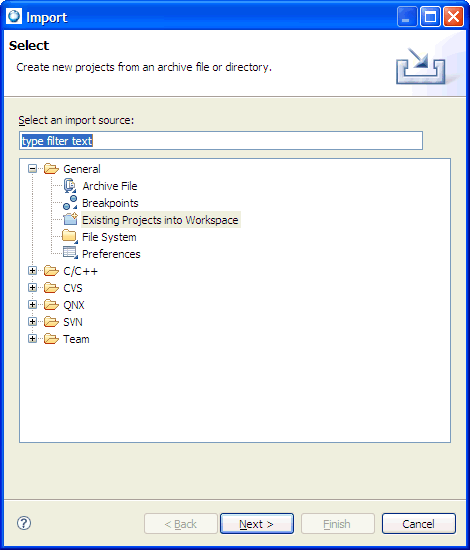Maximize the Import dialog window
The height and width of the screenshot is (550, 470).
click(431, 16)
